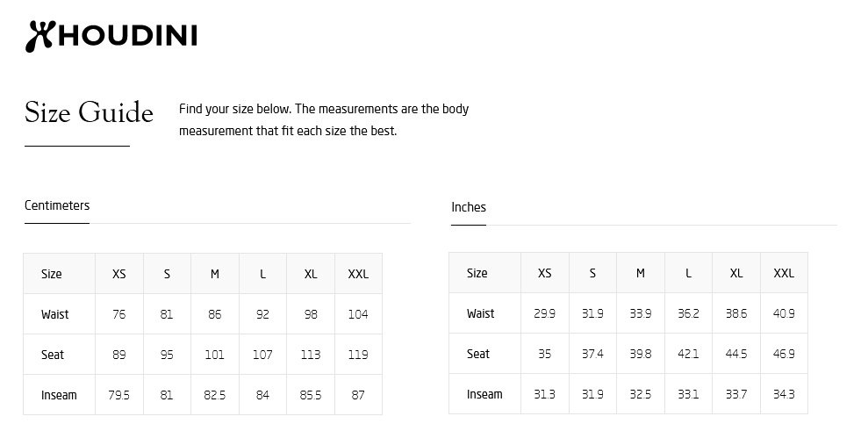Viewport: 868px width, 438px height.
Task: Click the 34.3 inseam value for XXL
Action: point(784,394)
